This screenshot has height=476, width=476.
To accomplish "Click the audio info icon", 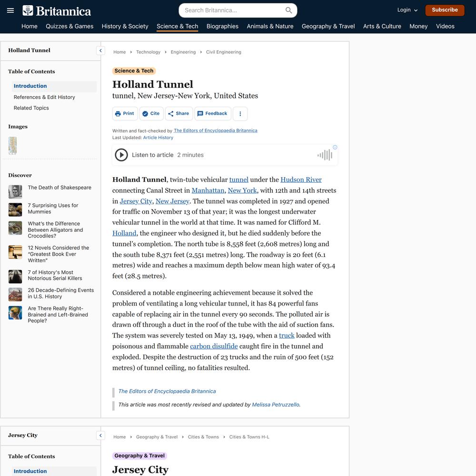I will pos(335,147).
